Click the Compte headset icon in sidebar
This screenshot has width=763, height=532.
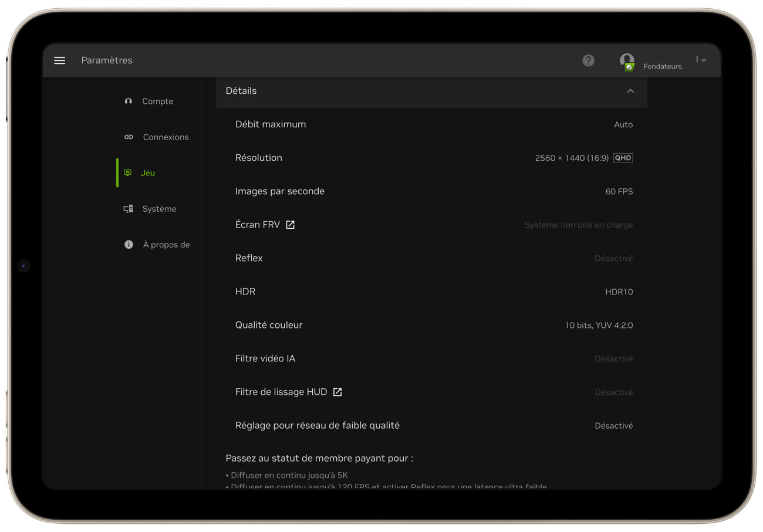coord(129,101)
